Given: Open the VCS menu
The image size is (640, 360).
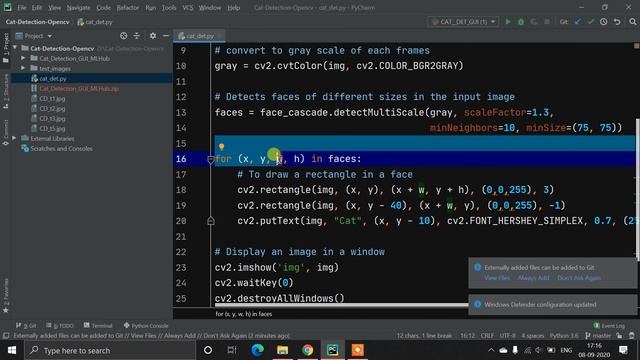Looking at the screenshot, I should point(188,7).
